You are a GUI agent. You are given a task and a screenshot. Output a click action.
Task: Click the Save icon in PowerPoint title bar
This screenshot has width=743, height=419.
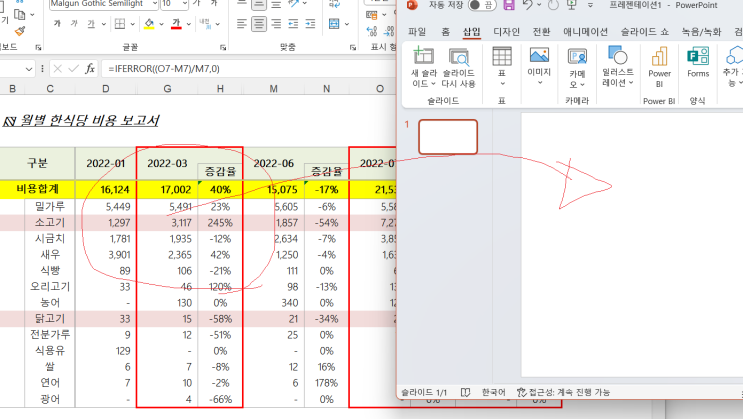508,5
